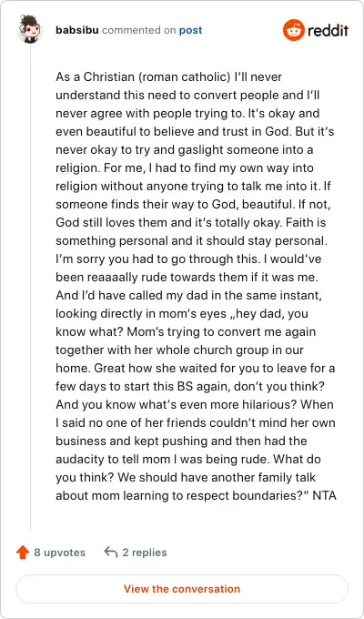The height and width of the screenshot is (619, 364).
Task: Click "NTA" at the comment's end
Action: pos(324,495)
